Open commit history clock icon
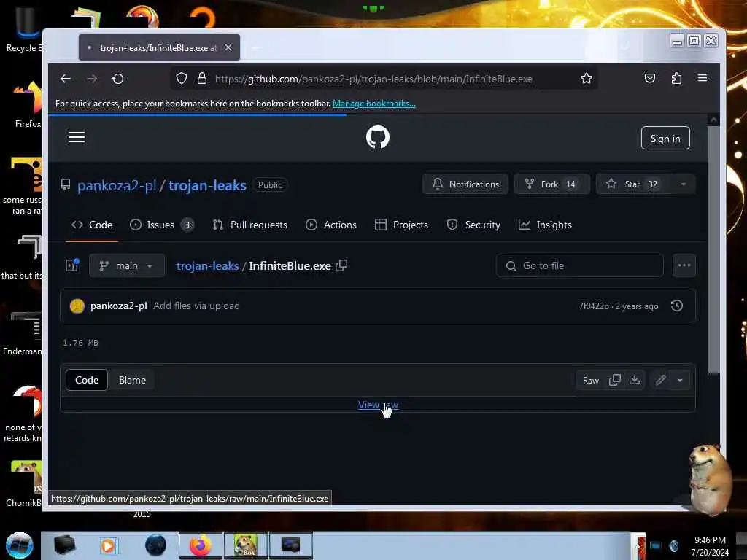 [x=676, y=306]
